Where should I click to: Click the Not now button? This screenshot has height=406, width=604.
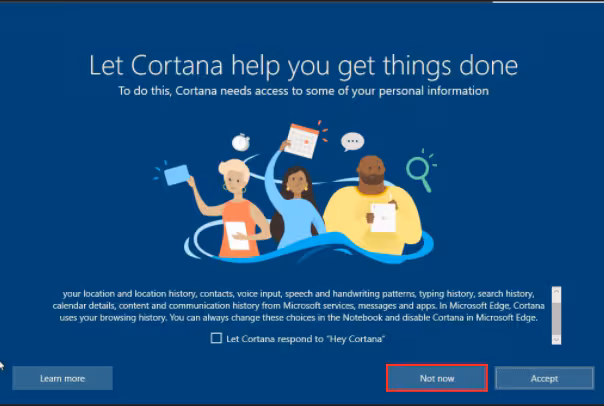pos(437,378)
